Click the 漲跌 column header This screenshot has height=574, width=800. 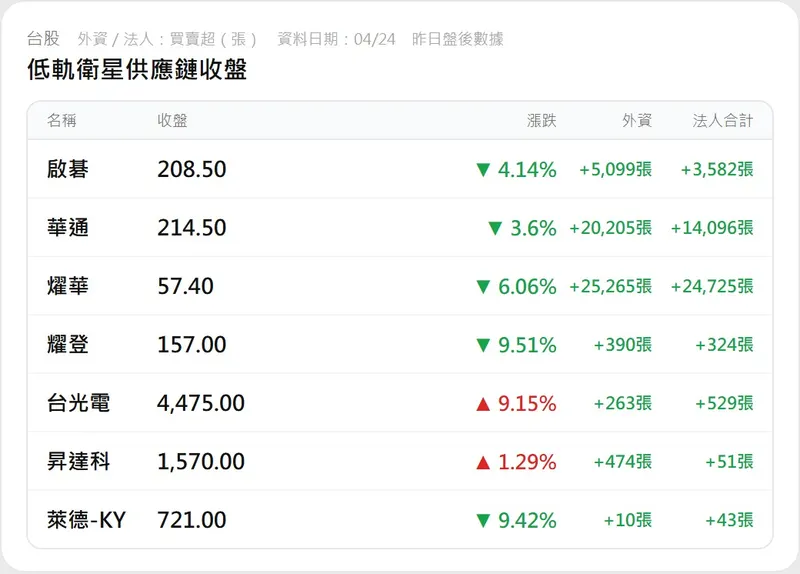541,120
